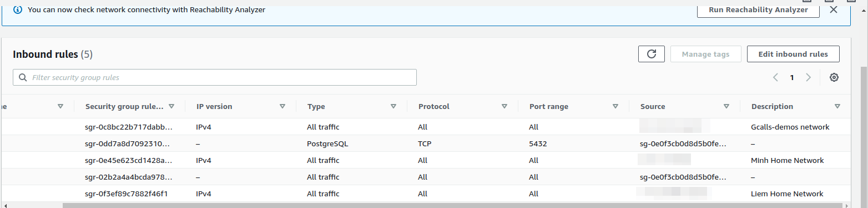Click All traffic in Minh Home Network row
This screenshot has width=868, height=208.
tap(323, 160)
